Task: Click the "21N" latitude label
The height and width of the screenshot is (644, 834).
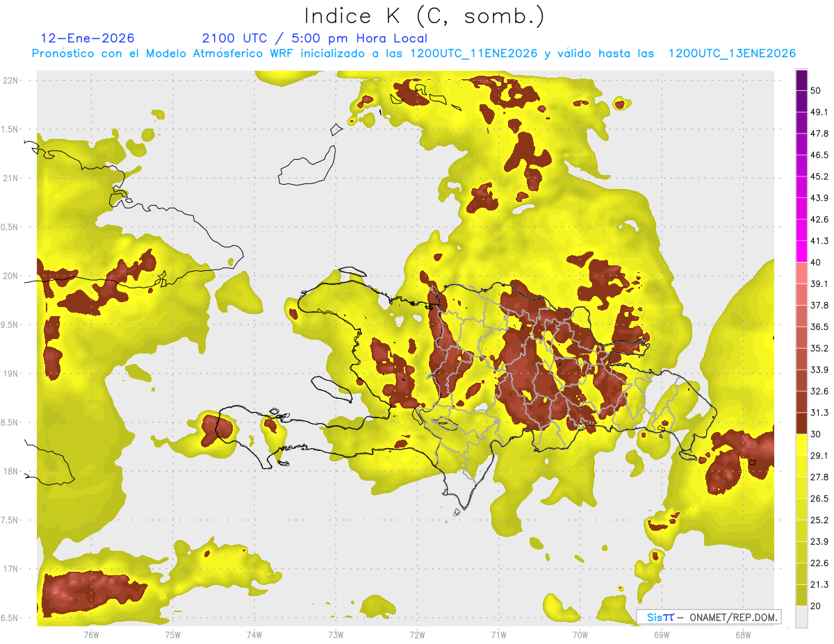Action: 12,178
